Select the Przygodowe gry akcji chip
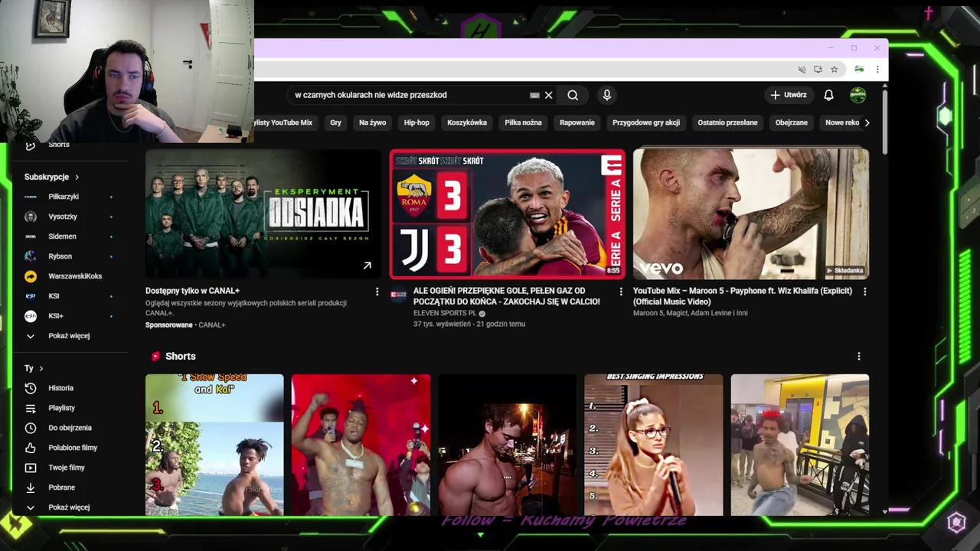 [x=646, y=122]
